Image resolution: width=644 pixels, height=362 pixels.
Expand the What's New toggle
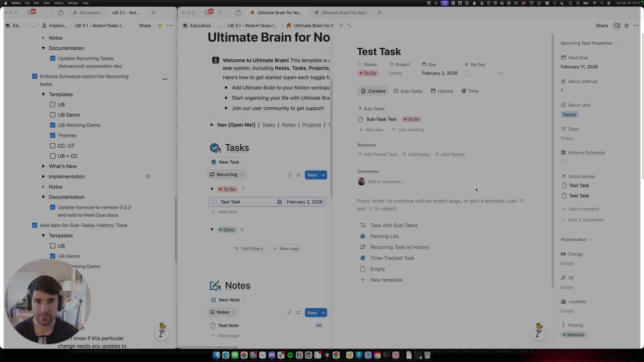tap(43, 166)
